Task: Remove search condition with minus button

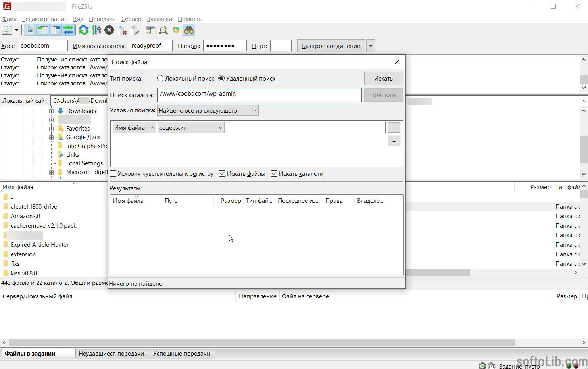Action: pyautogui.click(x=394, y=128)
